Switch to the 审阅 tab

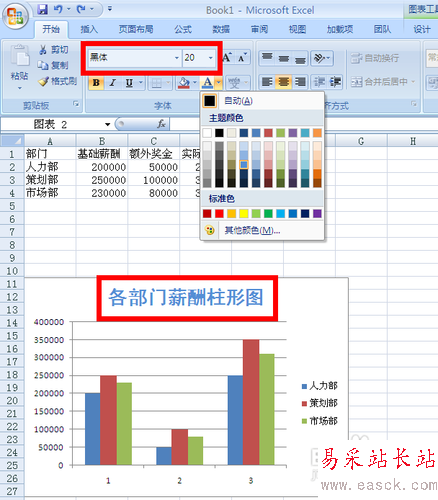coord(259,29)
